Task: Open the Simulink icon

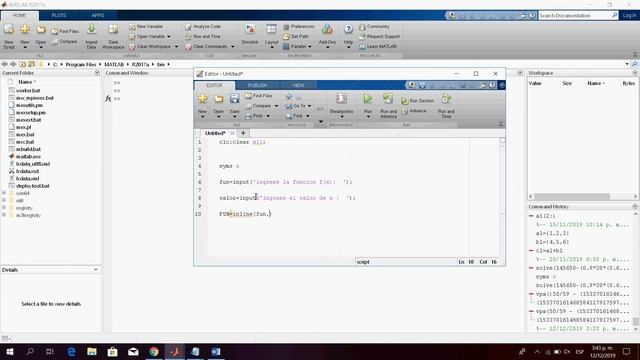Action: coord(249,29)
